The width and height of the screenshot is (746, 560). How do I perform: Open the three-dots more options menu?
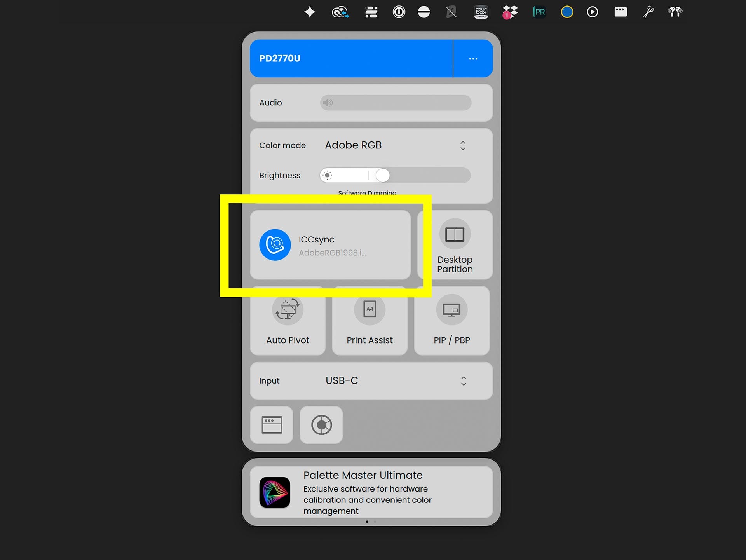(473, 59)
